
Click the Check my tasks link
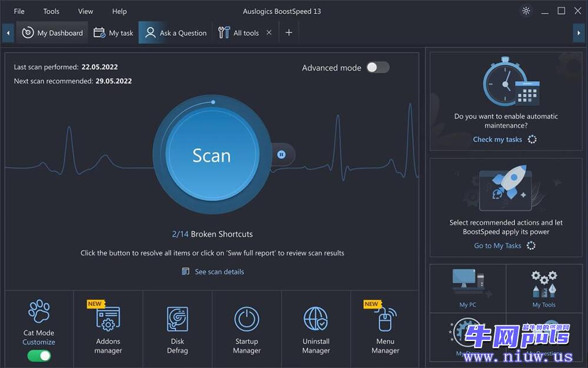[497, 139]
